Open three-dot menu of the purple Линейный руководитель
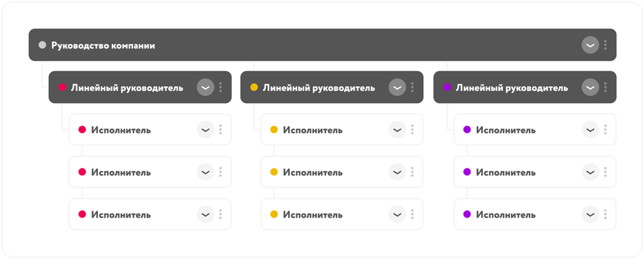 605,88
